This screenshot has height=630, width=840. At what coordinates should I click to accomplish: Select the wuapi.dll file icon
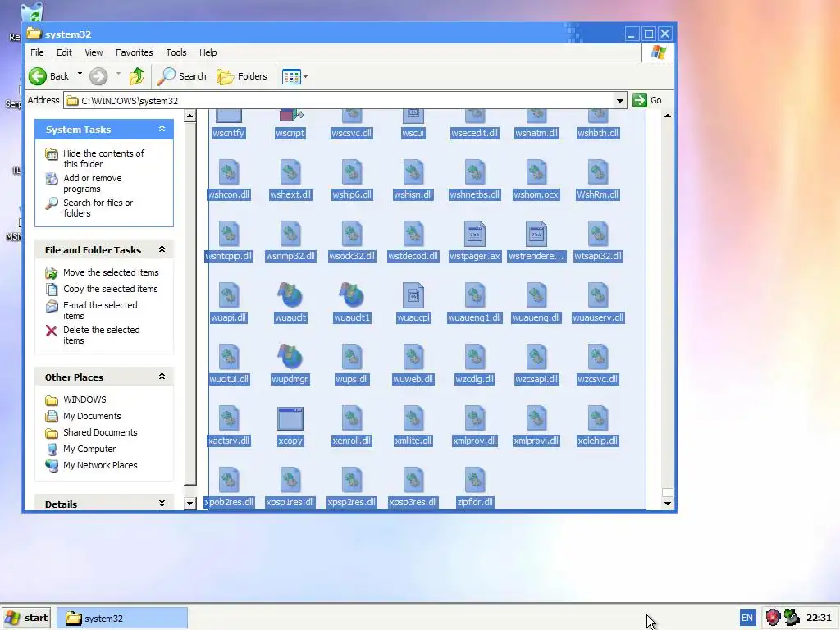click(x=229, y=295)
